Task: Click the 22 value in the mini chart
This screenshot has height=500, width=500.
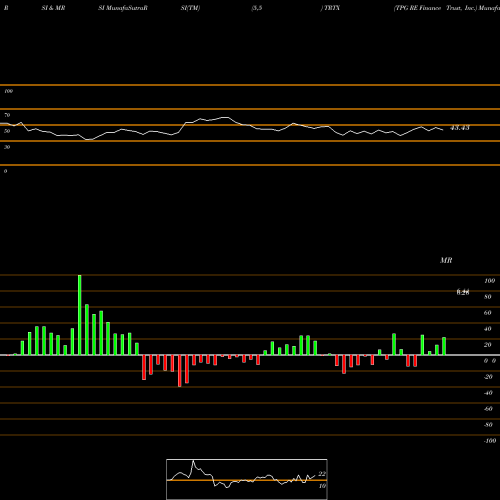Action: pyautogui.click(x=322, y=474)
